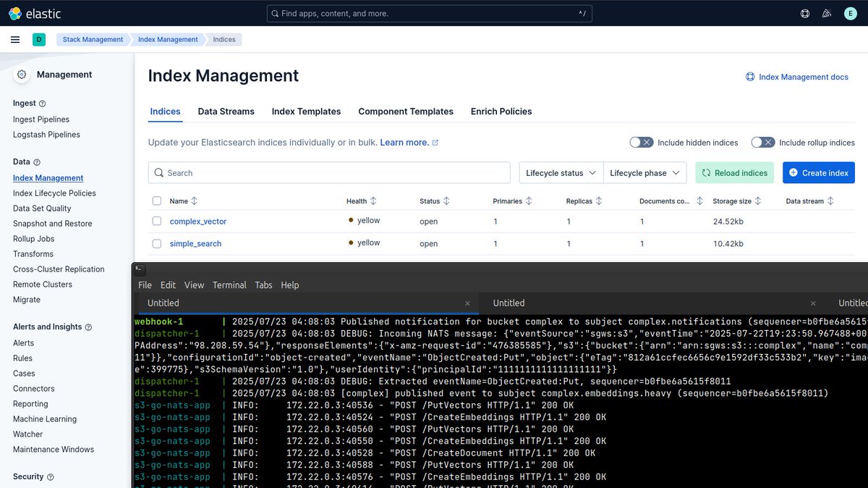The height and width of the screenshot is (488, 868).
Task: Open Watcher in sidebar
Action: click(27, 434)
